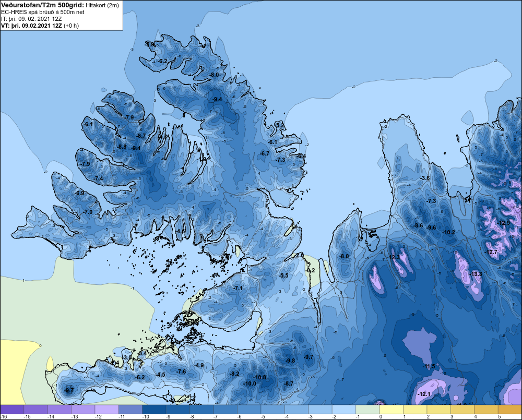Screen dimensions: 522x420
Task: Click the -7.0 temperature value
Action: (88, 212)
